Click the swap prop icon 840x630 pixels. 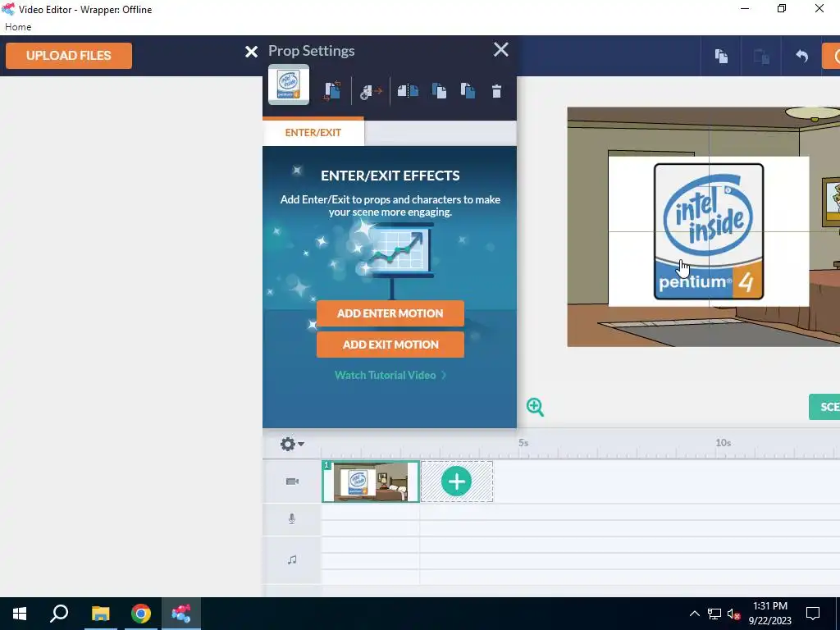[332, 90]
